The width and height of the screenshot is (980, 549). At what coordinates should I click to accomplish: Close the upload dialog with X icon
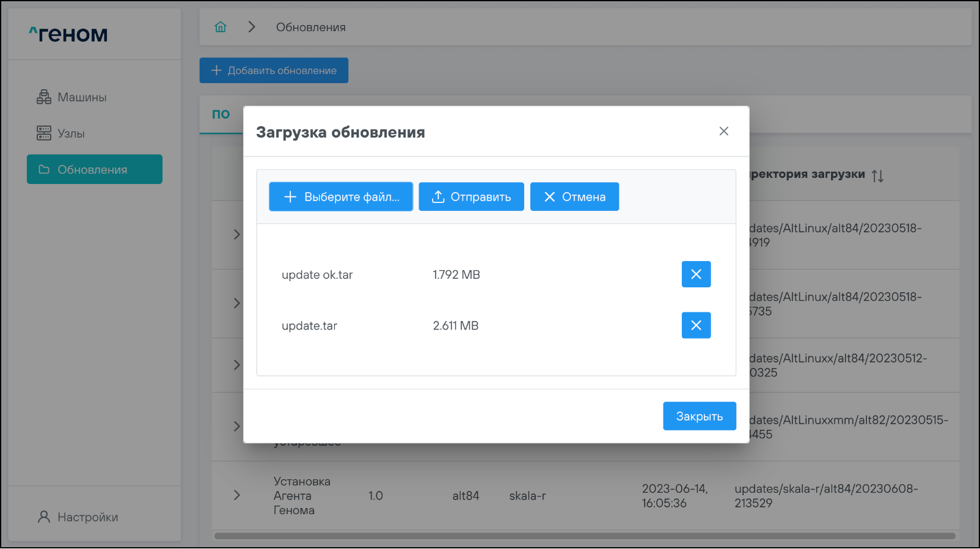(723, 131)
